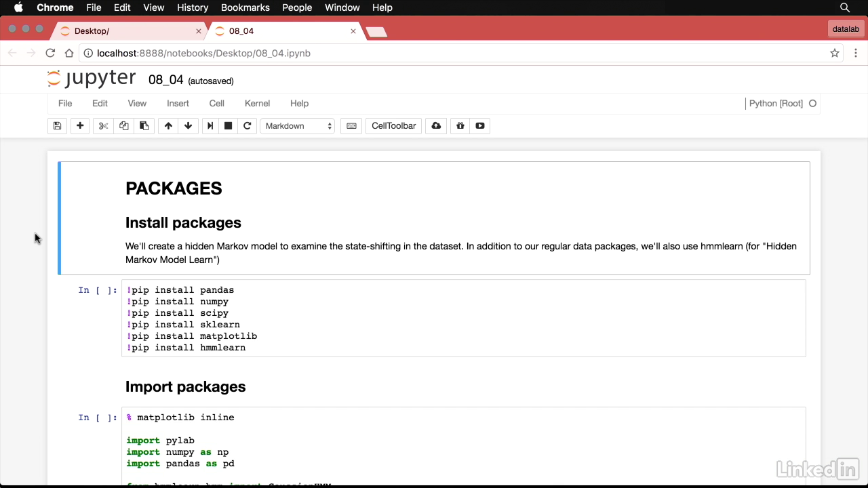The width and height of the screenshot is (868, 488).
Task: Restart the kernel with circular arrow
Action: point(248,126)
